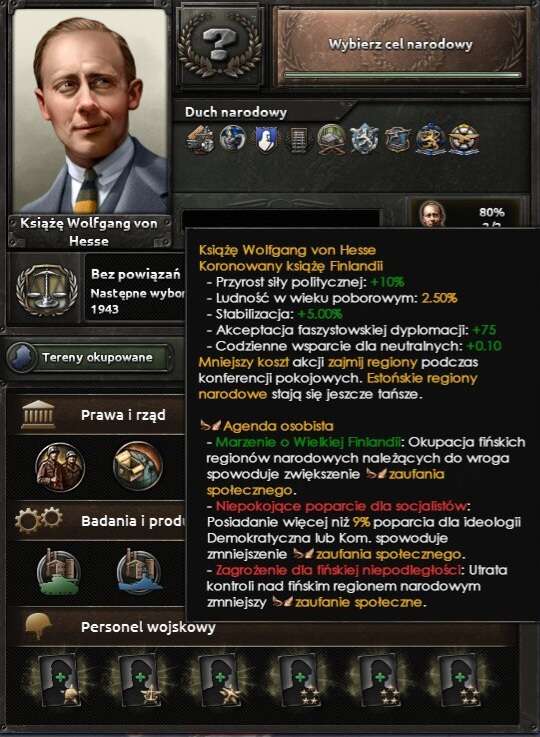Click the white bust shield national spirit
This screenshot has height=737, width=540.
pyautogui.click(x=266, y=140)
